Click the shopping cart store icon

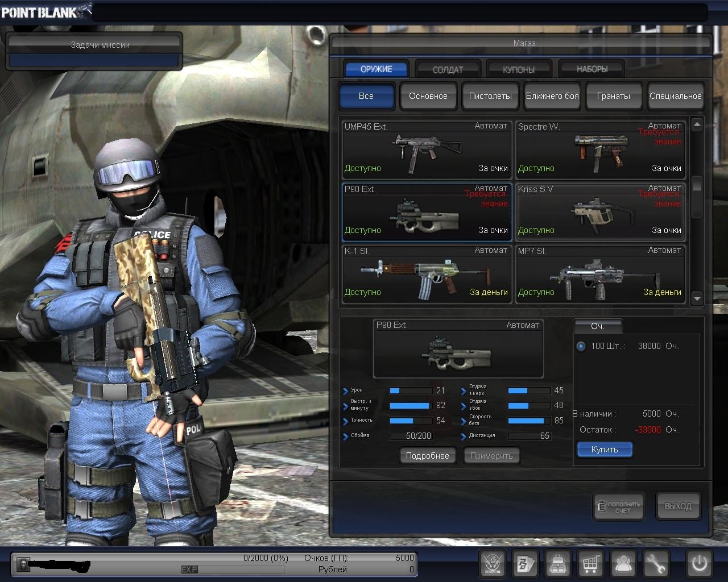pyautogui.click(x=591, y=564)
